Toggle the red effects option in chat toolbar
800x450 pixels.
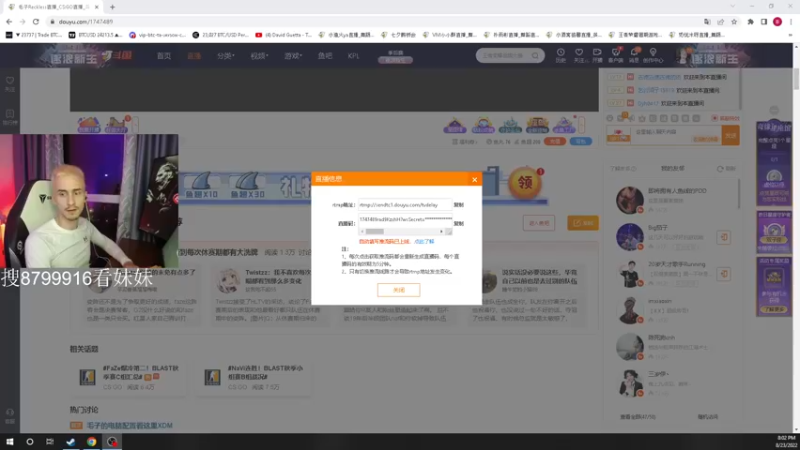point(725,118)
